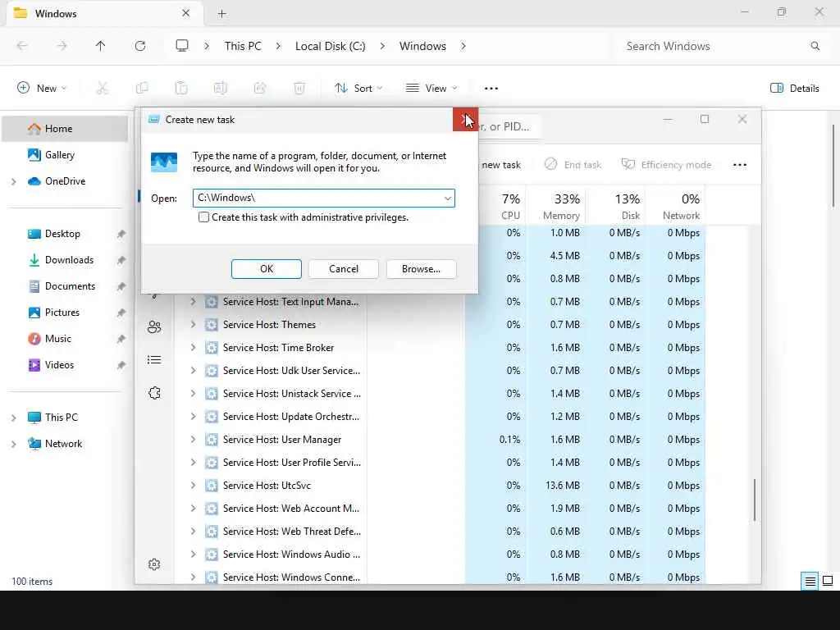Click Task Manager vertical scrollbar thumb

click(x=755, y=500)
